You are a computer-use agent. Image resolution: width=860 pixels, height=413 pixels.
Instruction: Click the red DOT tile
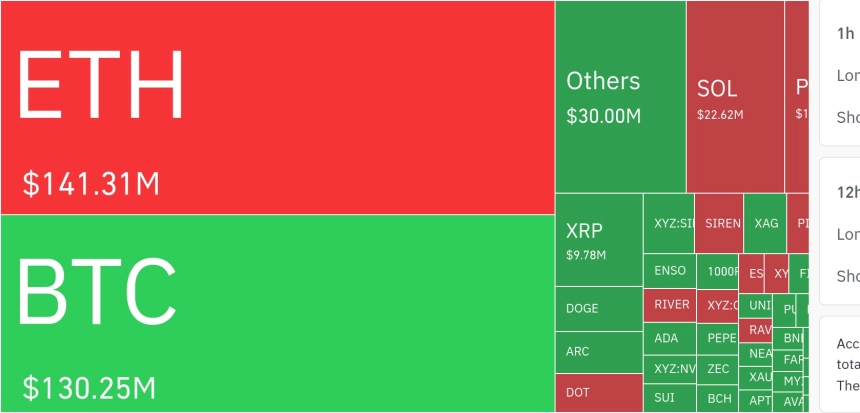[x=598, y=392]
